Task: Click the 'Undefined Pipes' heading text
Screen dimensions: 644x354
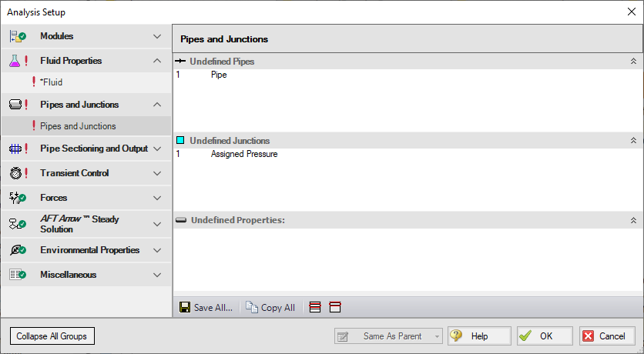Action: pos(222,62)
